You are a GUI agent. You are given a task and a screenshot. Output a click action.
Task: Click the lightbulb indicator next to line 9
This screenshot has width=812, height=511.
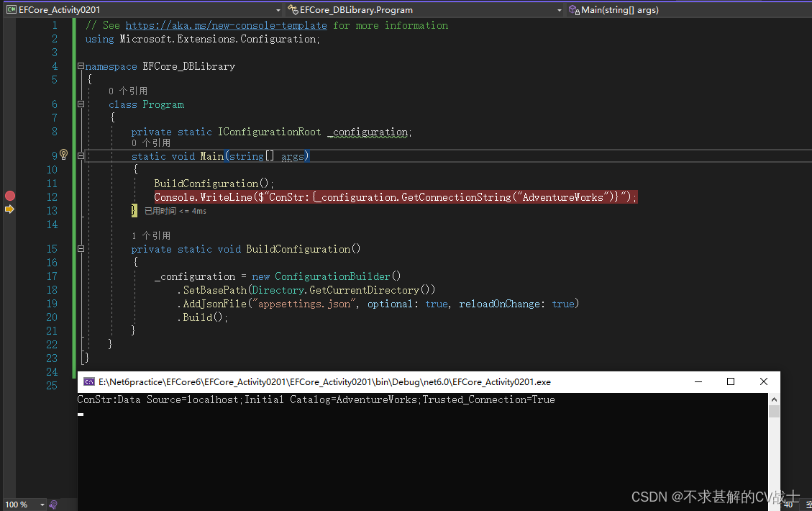point(63,155)
